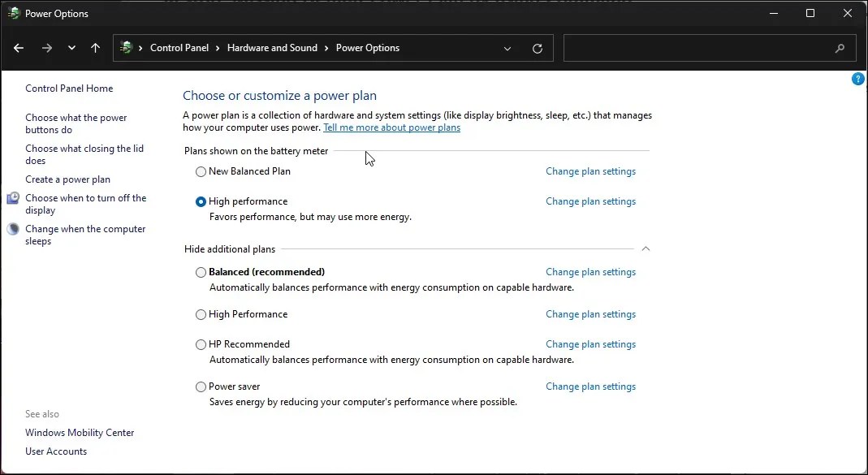868x475 pixels.
Task: Go to Hardware and Sound breadcrumb
Action: coord(272,48)
